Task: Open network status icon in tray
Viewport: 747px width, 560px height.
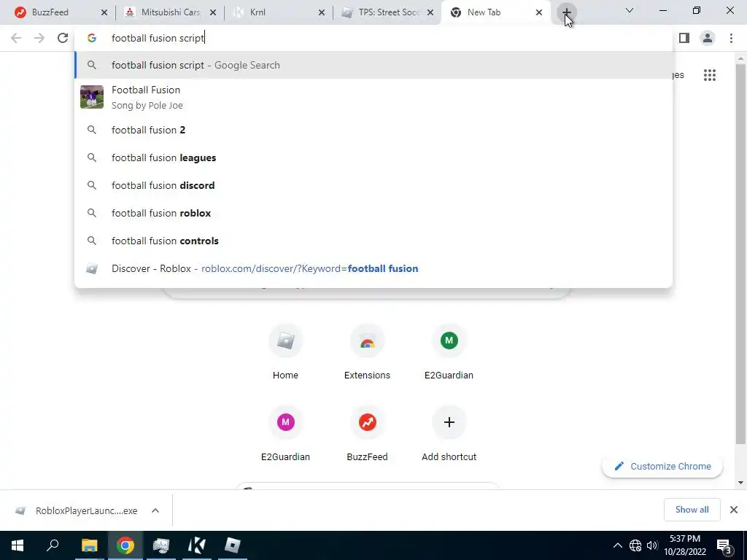Action: tap(635, 545)
